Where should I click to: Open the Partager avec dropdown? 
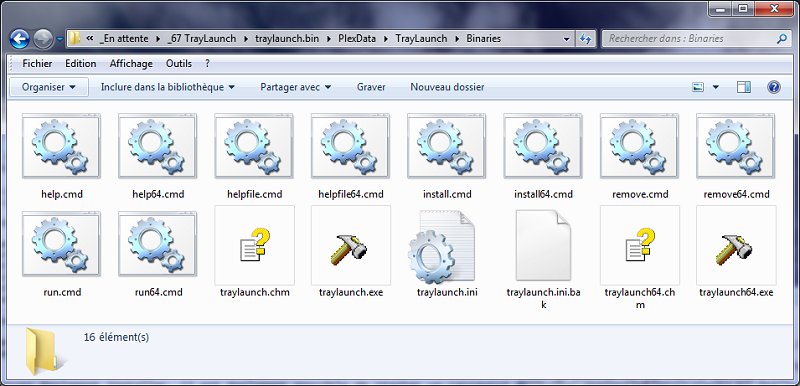[295, 87]
